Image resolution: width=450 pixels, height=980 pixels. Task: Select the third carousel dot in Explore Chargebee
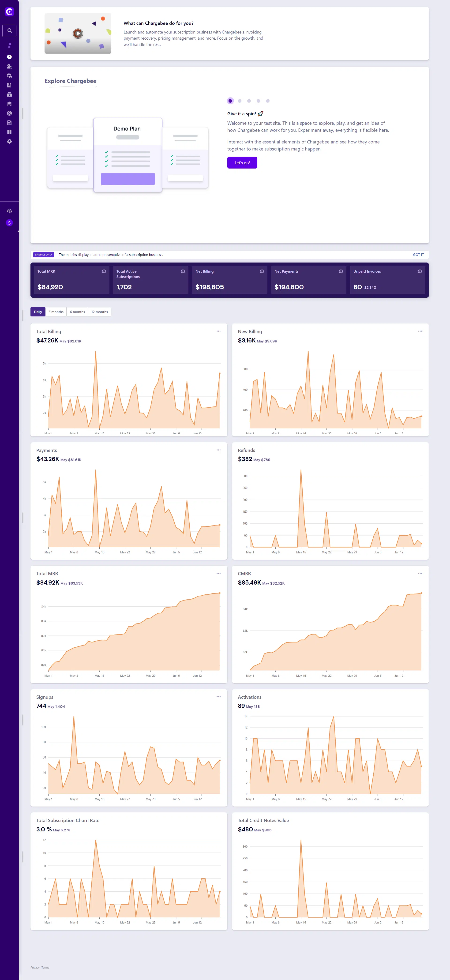(x=249, y=101)
